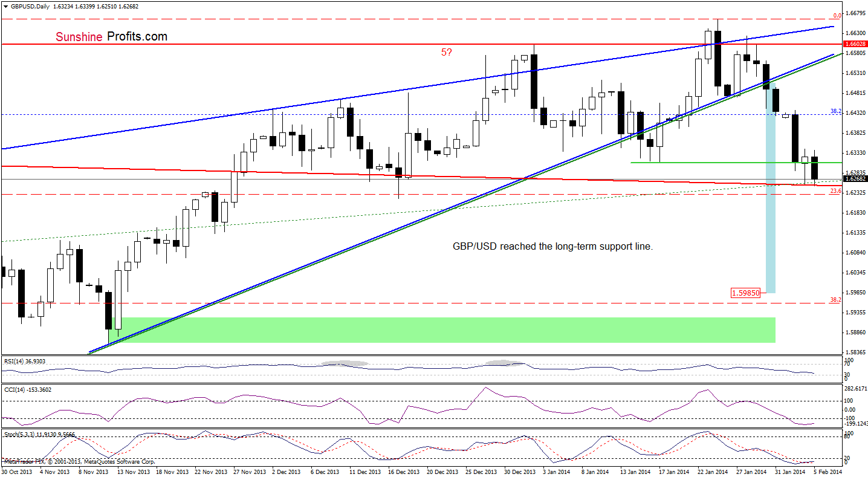Select the '5?' wave label
Viewport: 868px width, 477px height.
click(445, 53)
